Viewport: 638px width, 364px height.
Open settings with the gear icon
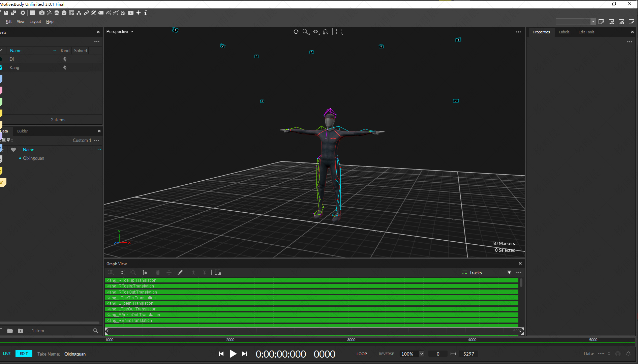coord(23,13)
